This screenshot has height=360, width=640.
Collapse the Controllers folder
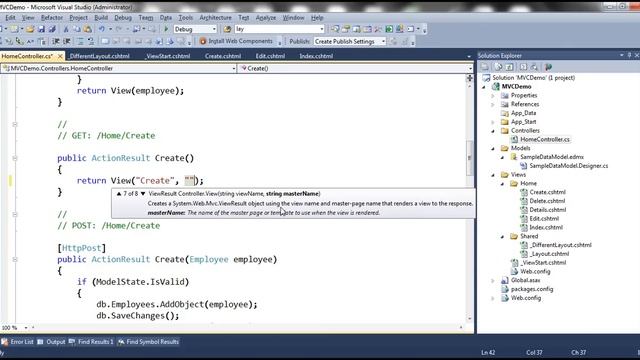(493, 131)
